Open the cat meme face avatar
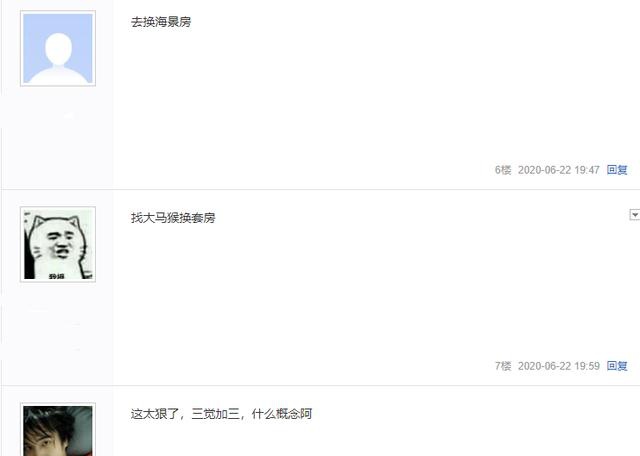The width and height of the screenshot is (640, 456). point(58,244)
